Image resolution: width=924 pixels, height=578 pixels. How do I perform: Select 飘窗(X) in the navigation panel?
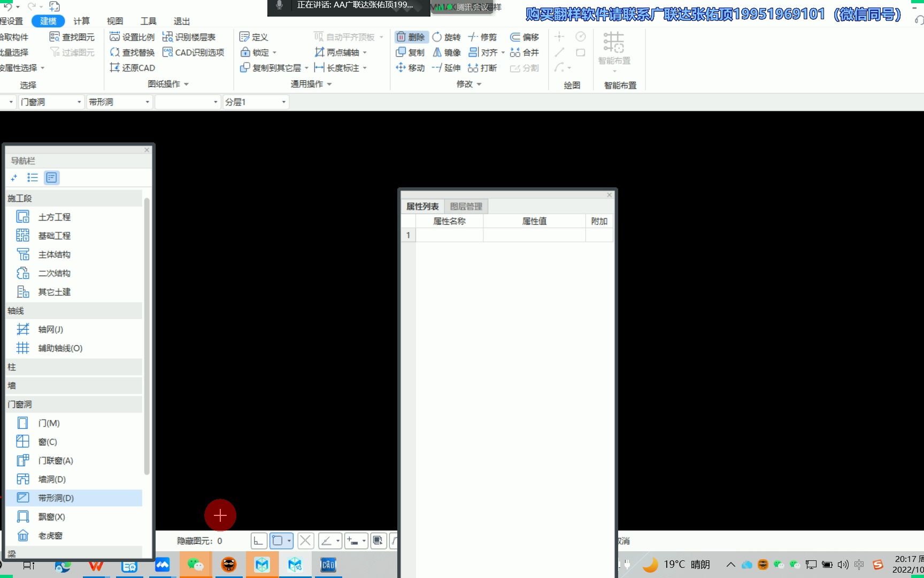pos(51,516)
